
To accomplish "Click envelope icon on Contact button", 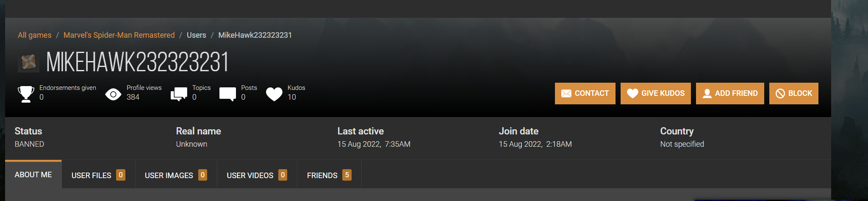I will 566,93.
